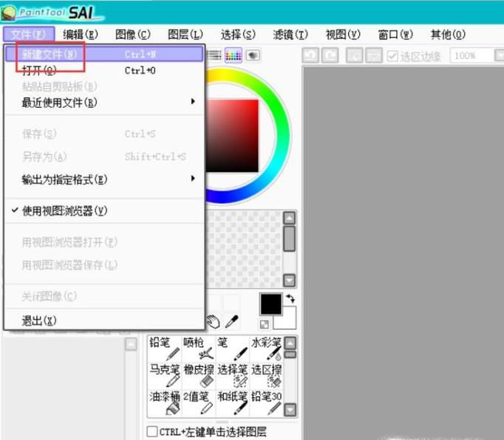Viewport: 504px width, 440px height.
Task: Click the swatches panel scroll-down arrow
Action: pos(289,281)
